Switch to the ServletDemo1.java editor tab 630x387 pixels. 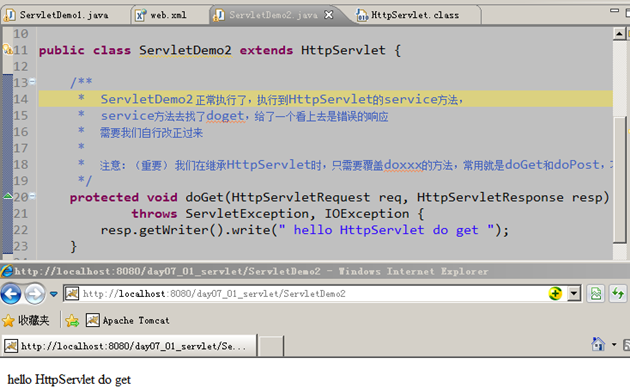tap(64, 15)
